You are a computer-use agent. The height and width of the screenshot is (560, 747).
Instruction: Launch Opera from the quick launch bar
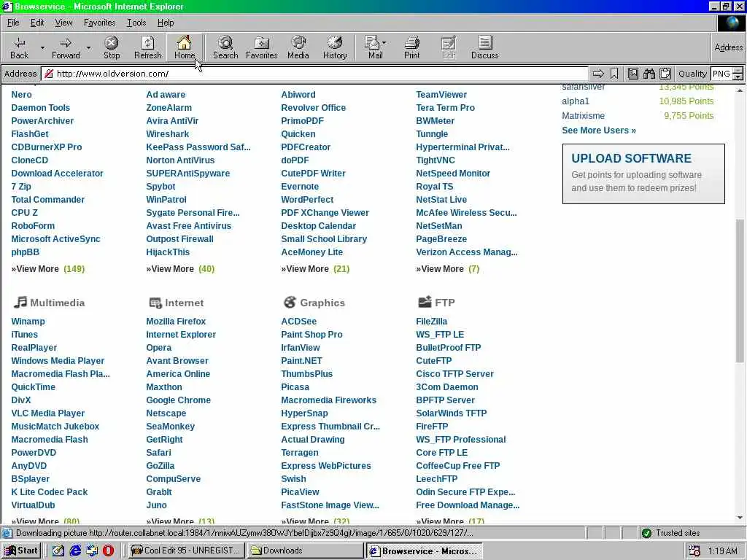coord(108,551)
